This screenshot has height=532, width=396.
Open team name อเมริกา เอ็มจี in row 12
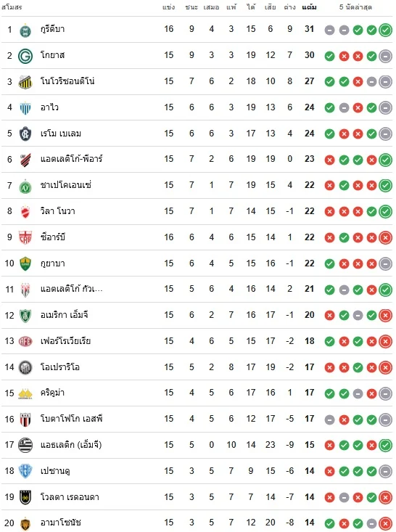(x=64, y=315)
